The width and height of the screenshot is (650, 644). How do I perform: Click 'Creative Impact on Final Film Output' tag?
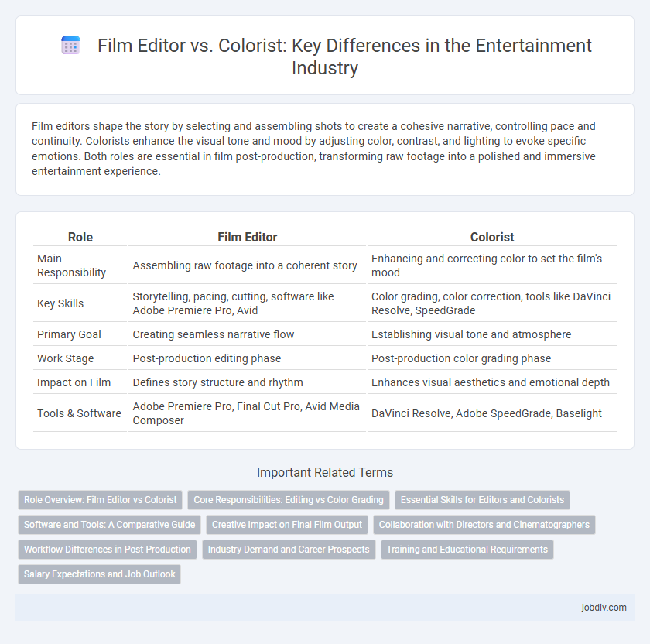287,525
